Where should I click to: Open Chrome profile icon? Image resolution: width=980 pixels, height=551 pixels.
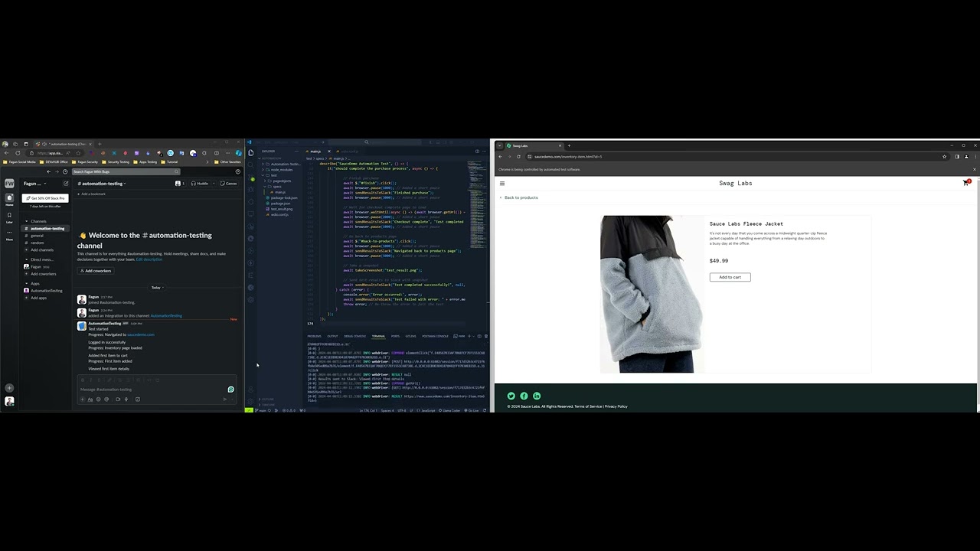point(966,156)
